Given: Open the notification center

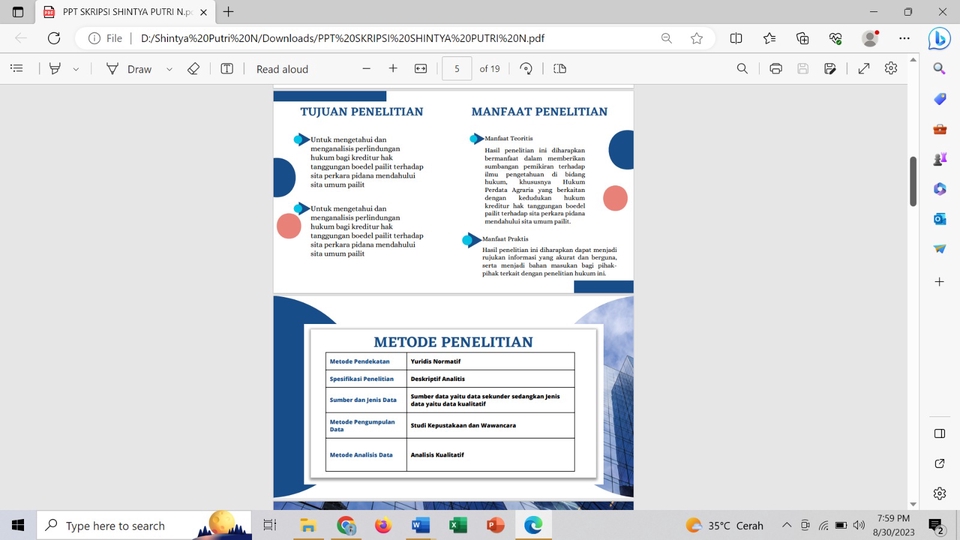Looking at the screenshot, I should pyautogui.click(x=936, y=525).
